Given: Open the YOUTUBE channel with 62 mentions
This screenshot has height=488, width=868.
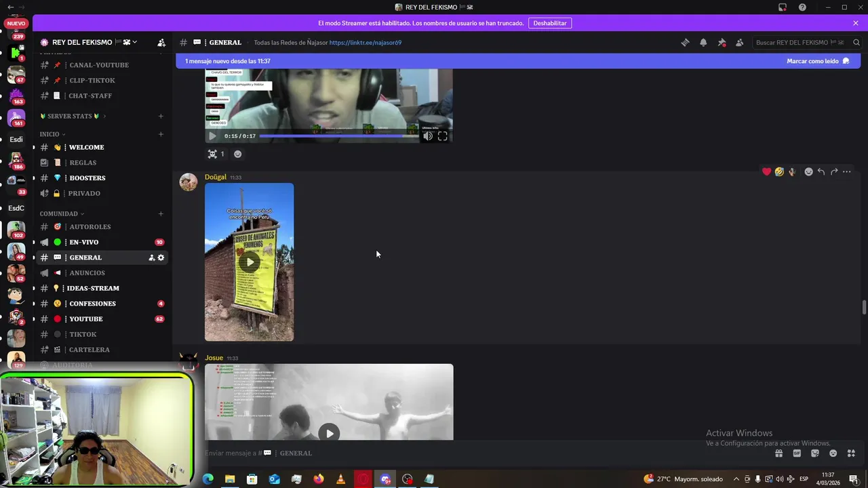Looking at the screenshot, I should [x=102, y=319].
